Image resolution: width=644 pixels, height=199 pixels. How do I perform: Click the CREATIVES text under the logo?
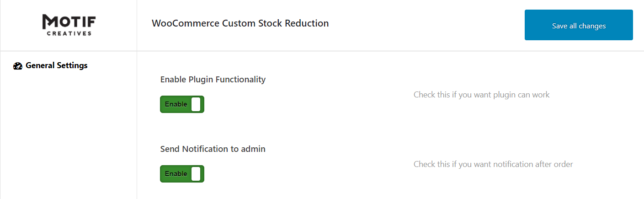point(69,33)
